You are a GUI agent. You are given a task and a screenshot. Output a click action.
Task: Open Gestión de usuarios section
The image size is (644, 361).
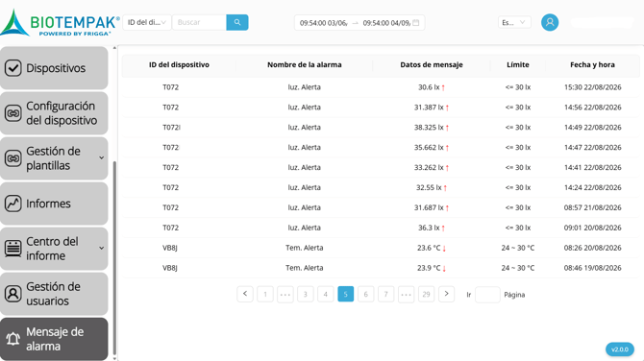pos(54,294)
